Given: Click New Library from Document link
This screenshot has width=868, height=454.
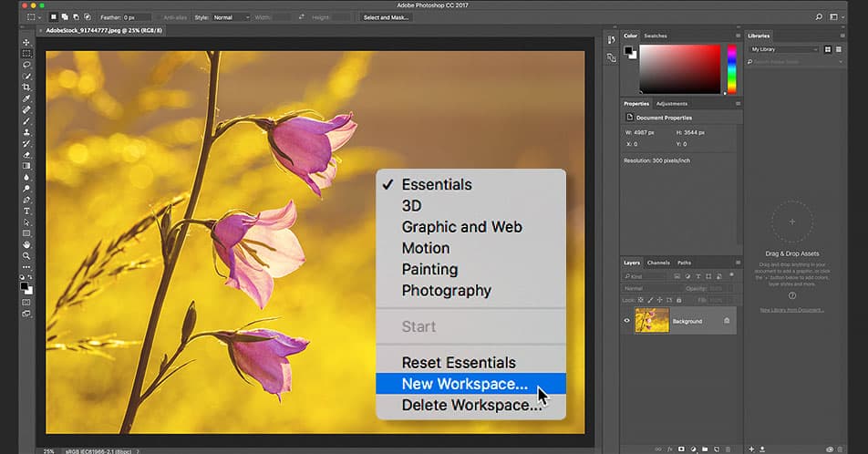Looking at the screenshot, I should [x=791, y=310].
